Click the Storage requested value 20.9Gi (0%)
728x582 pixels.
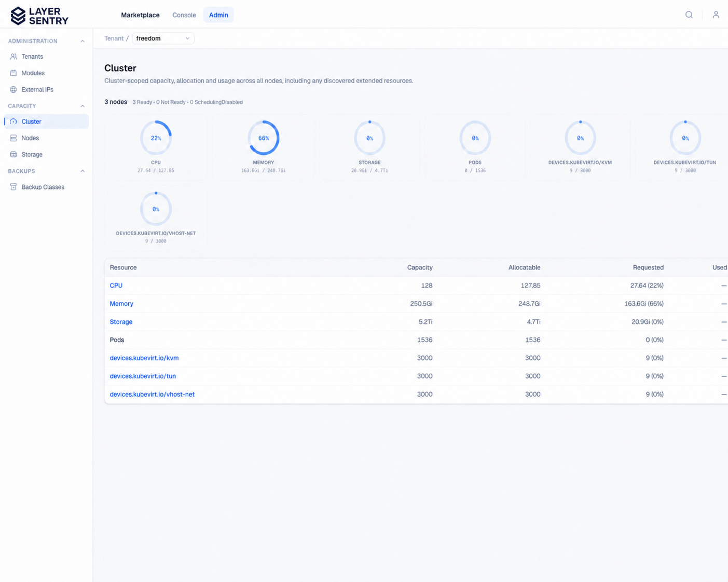648,322
